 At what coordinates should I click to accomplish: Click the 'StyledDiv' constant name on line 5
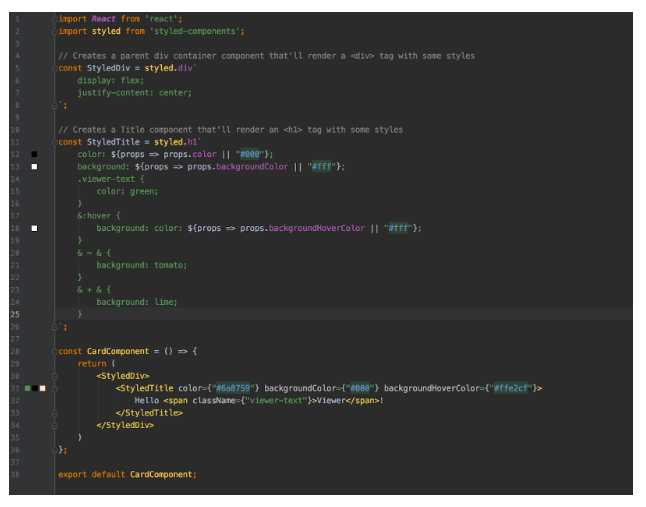click(x=108, y=68)
